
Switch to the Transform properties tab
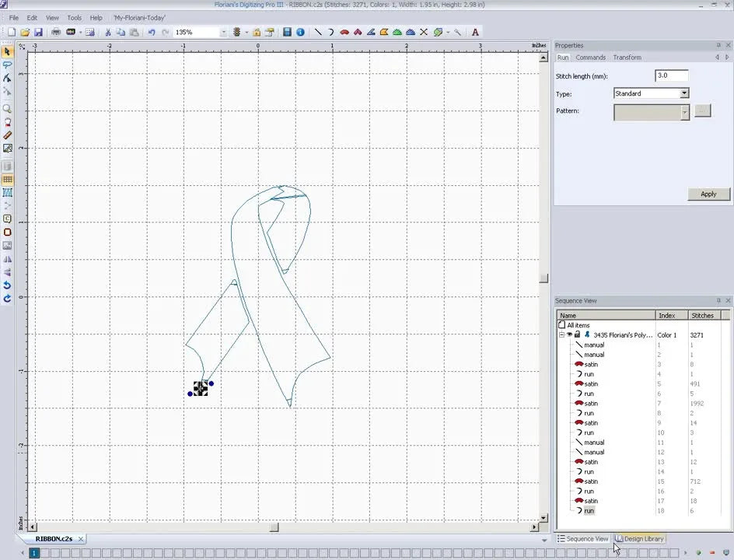tap(627, 57)
